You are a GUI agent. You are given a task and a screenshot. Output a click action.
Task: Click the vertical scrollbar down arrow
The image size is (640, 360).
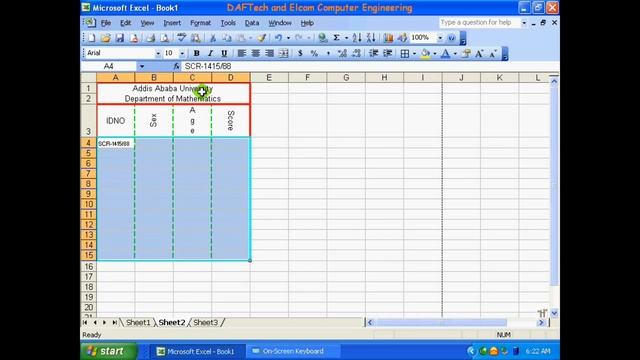554,313
